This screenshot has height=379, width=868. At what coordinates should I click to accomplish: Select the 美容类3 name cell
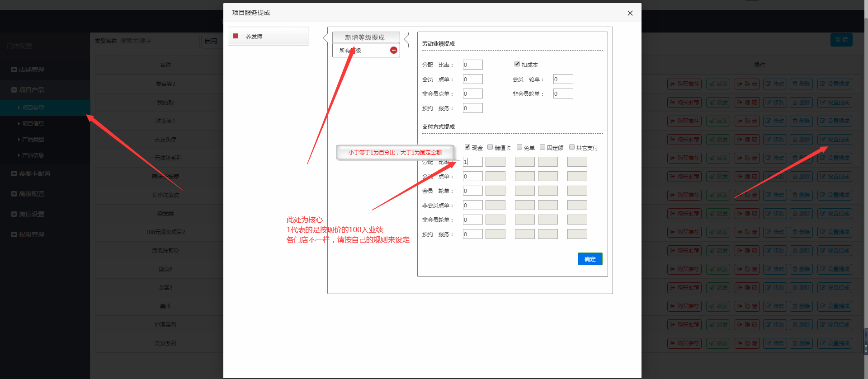coord(165,84)
